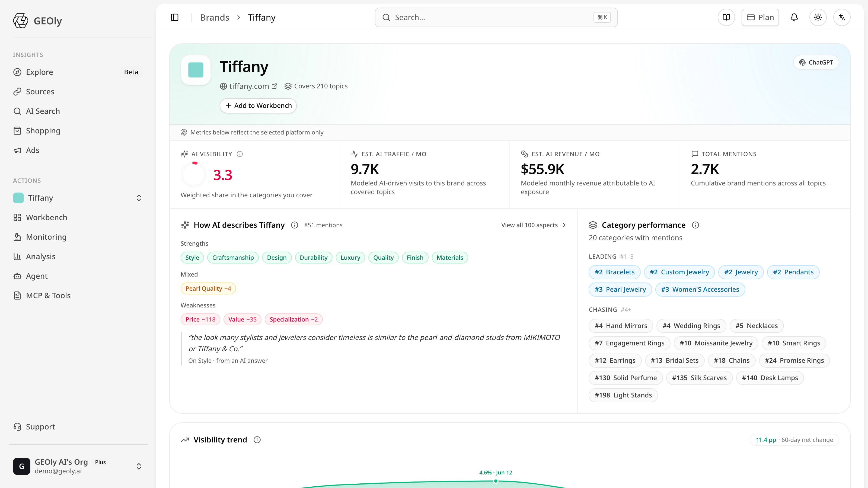Click Add to Workbench button
868x488 pixels.
click(x=258, y=106)
